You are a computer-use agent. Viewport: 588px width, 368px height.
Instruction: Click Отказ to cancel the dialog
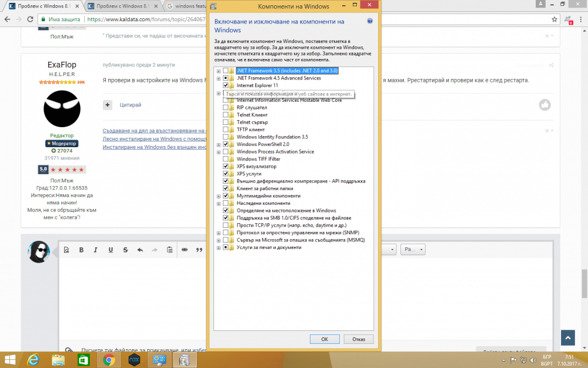pos(359,339)
